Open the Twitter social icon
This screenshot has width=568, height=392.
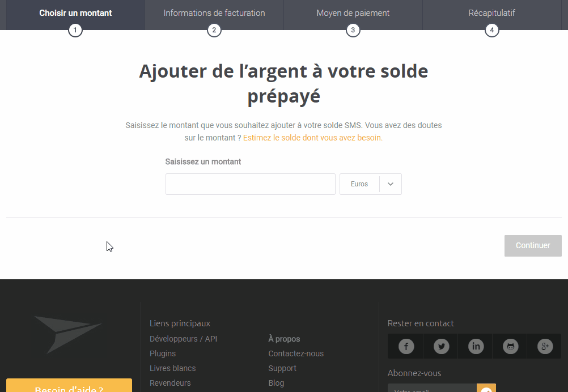pyautogui.click(x=441, y=346)
